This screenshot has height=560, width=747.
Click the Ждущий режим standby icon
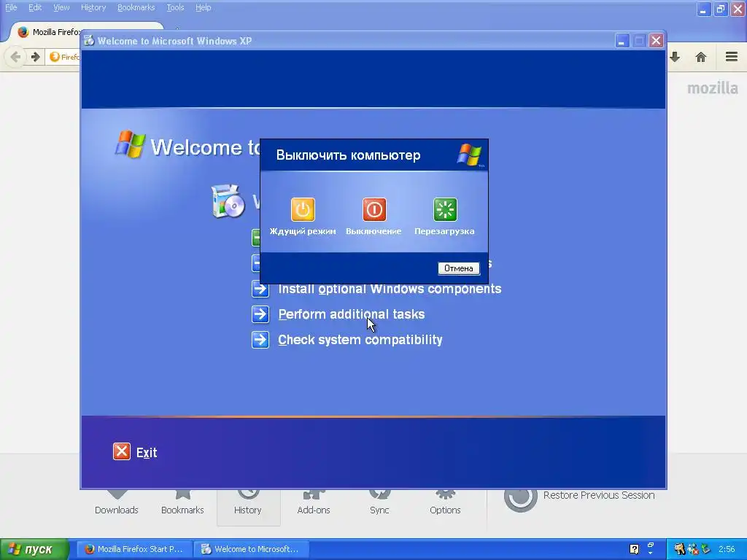point(303,209)
